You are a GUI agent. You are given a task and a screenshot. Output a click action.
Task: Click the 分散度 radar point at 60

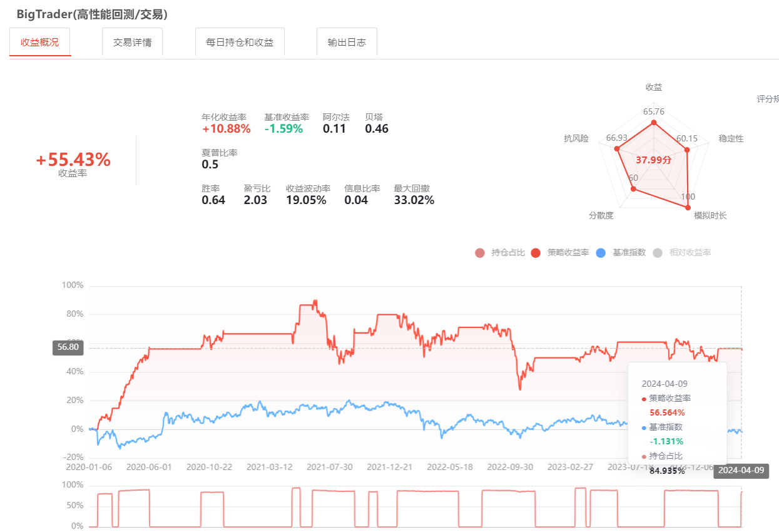633,188
